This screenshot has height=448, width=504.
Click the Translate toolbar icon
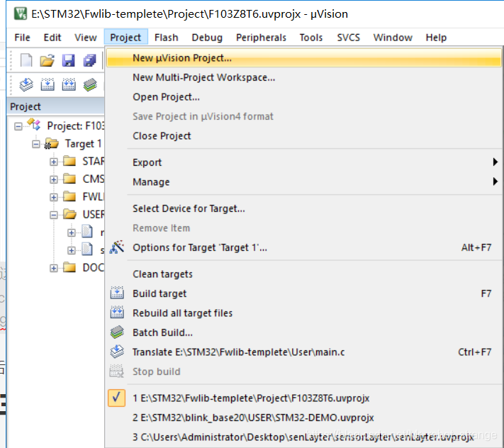[26, 85]
